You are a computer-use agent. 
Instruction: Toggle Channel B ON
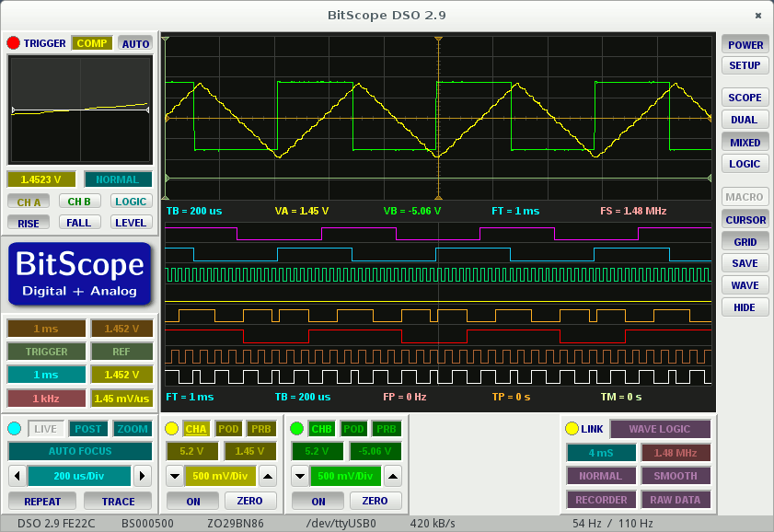(x=318, y=501)
